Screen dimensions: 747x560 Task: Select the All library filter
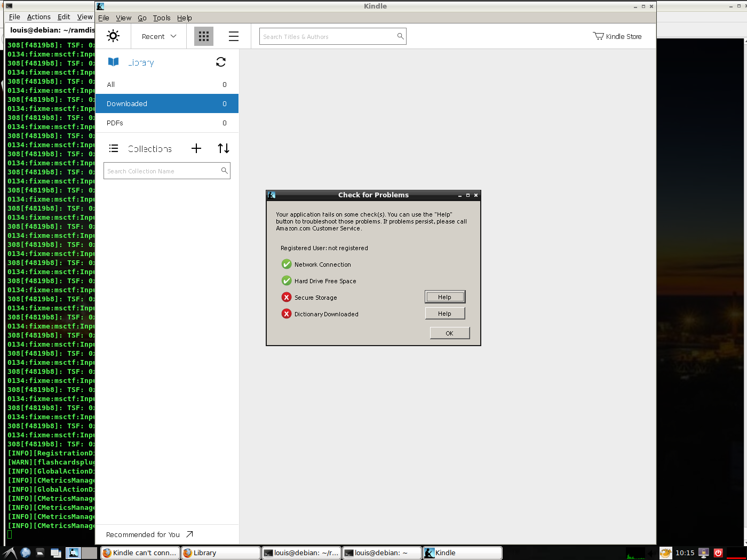tap(166, 84)
